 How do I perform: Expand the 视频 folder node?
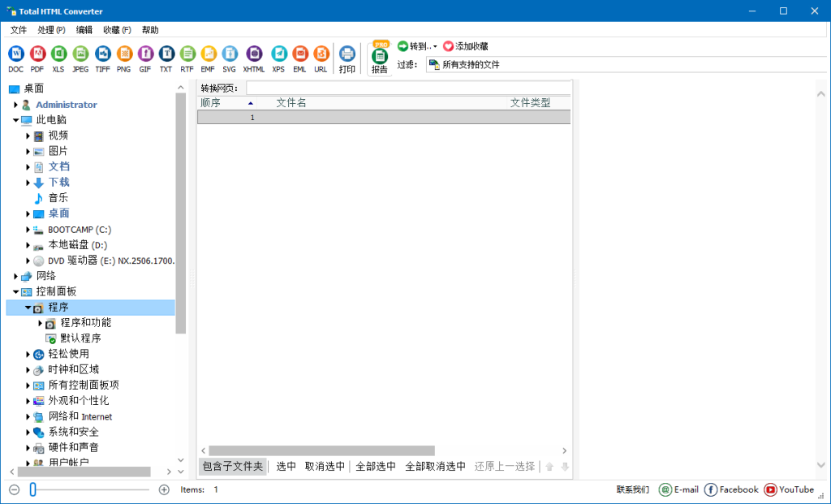tap(28, 136)
